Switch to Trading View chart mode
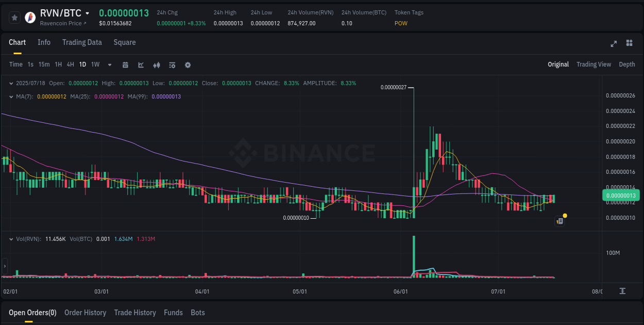The width and height of the screenshot is (644, 325). click(594, 64)
